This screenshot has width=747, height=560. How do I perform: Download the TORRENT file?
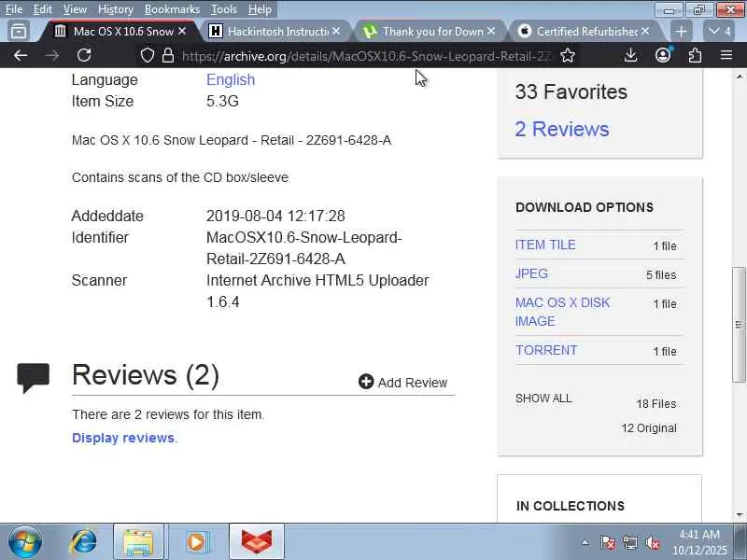[546, 350]
